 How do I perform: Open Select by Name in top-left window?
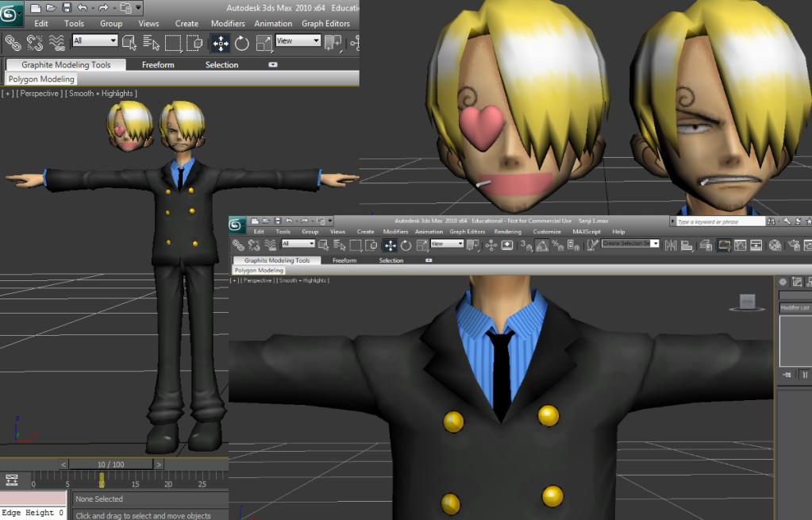click(x=151, y=42)
